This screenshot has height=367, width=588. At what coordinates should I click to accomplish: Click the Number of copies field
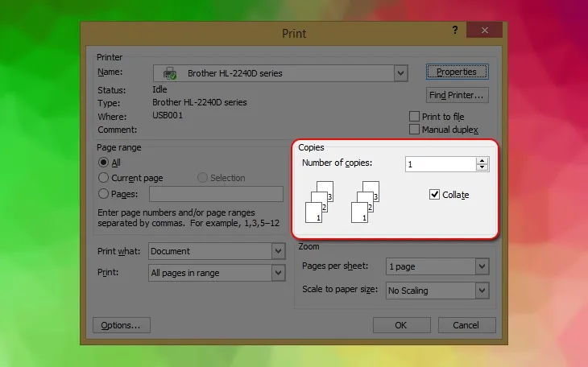[x=439, y=164]
